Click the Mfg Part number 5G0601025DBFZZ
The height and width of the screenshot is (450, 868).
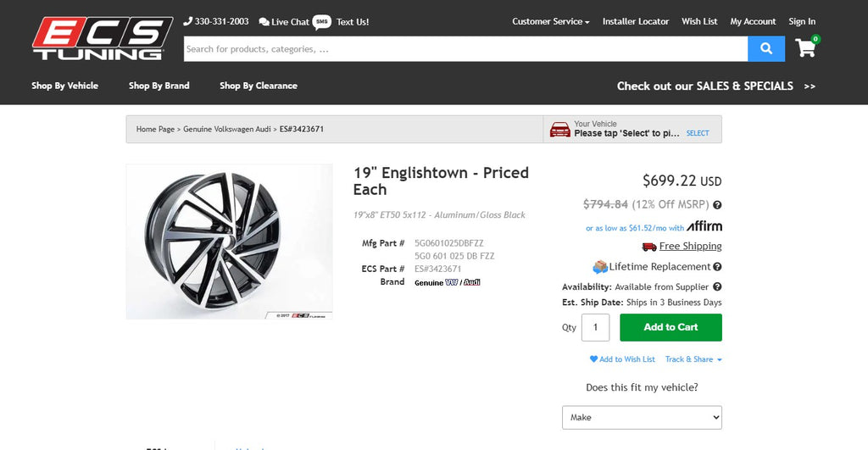(x=449, y=243)
